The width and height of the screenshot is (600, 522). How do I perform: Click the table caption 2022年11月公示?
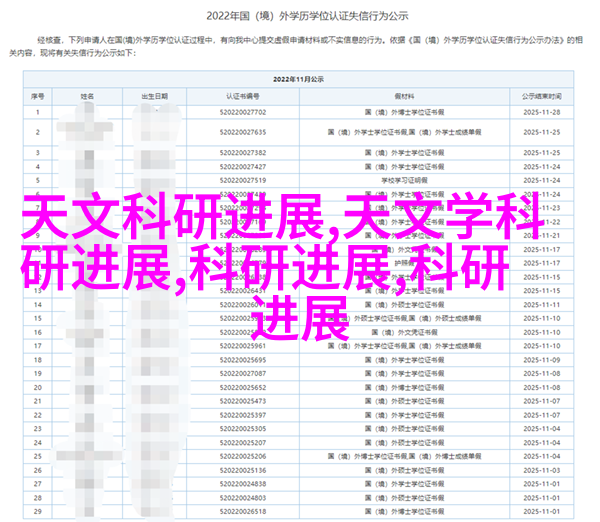tap(301, 77)
